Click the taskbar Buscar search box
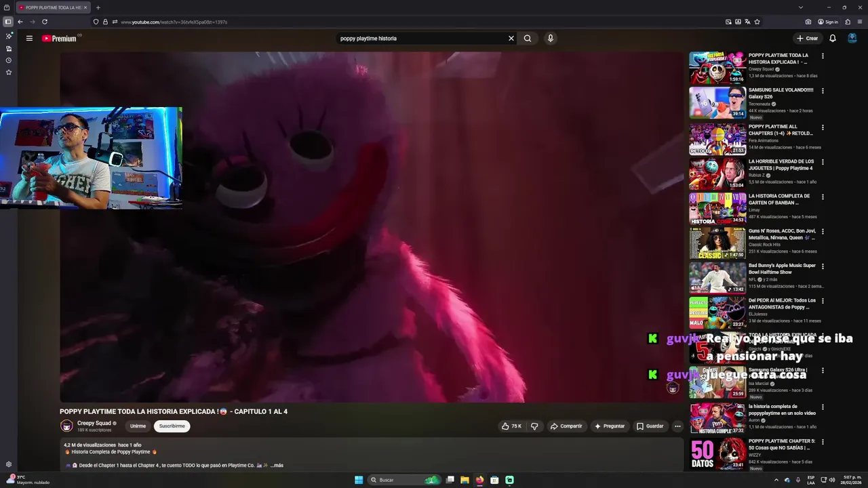 (404, 480)
